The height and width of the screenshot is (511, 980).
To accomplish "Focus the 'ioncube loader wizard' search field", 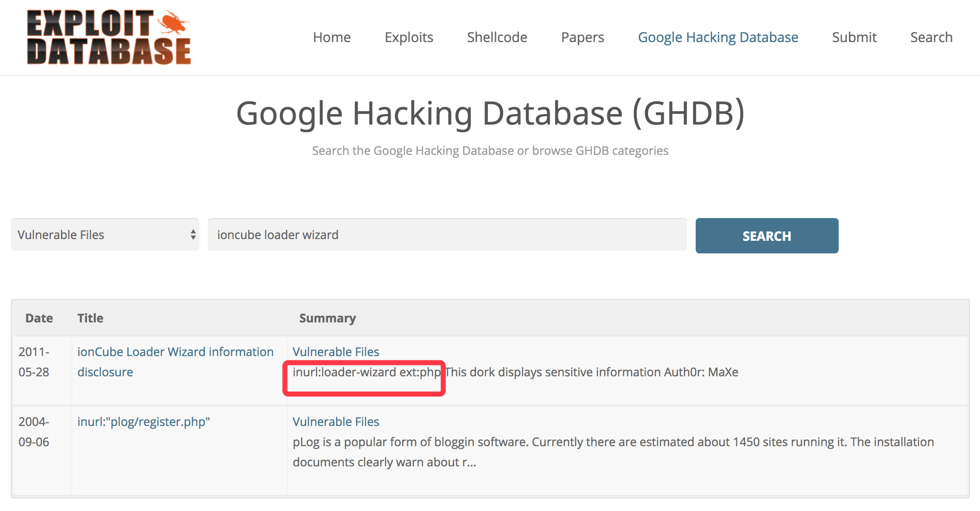I will point(447,235).
